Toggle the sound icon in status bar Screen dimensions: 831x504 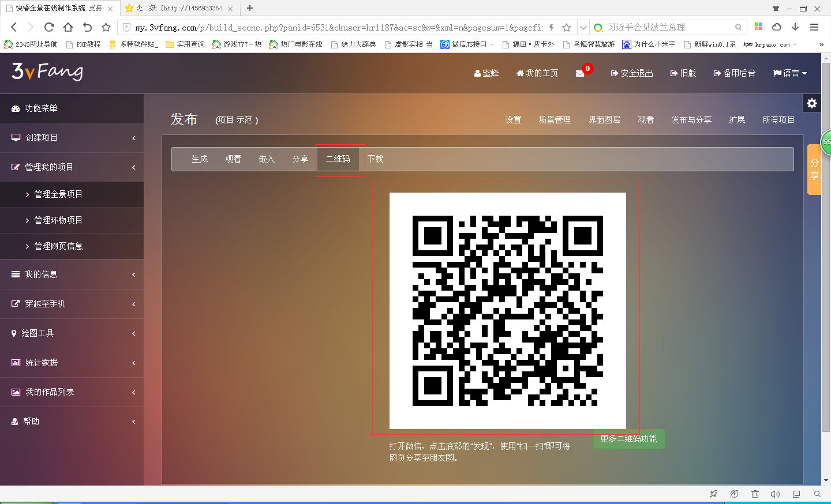click(775, 494)
